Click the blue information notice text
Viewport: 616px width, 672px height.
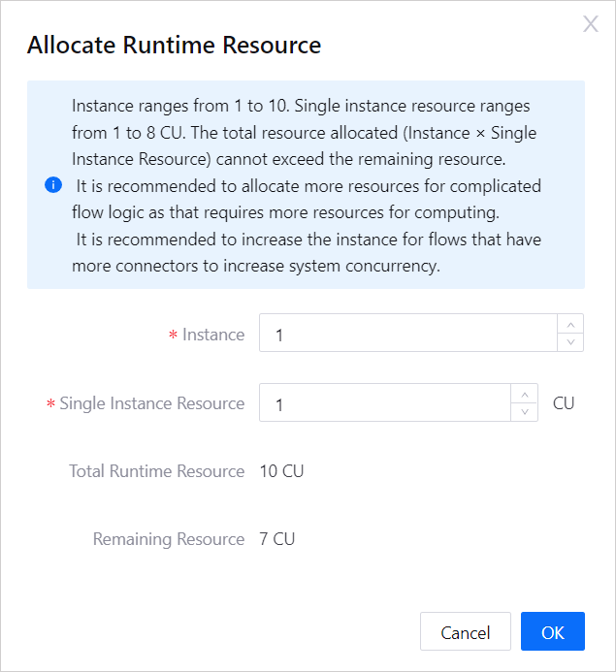(306, 185)
